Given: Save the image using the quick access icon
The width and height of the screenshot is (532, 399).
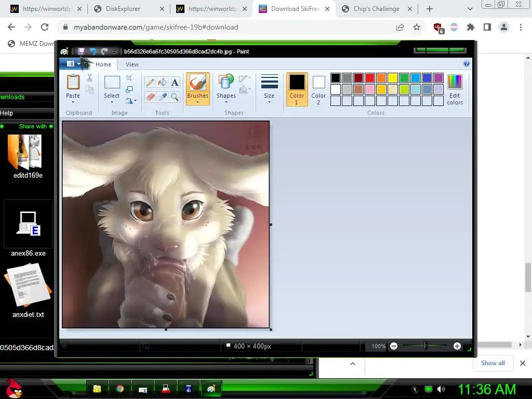Looking at the screenshot, I should tap(81, 51).
